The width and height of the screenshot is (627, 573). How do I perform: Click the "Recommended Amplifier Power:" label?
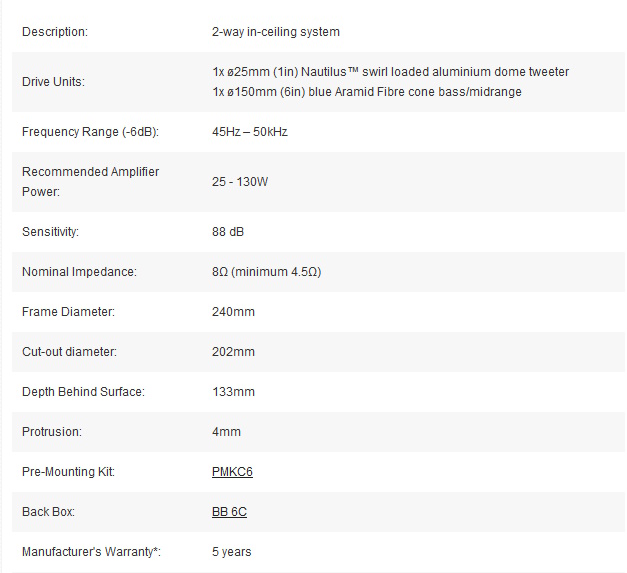90,181
